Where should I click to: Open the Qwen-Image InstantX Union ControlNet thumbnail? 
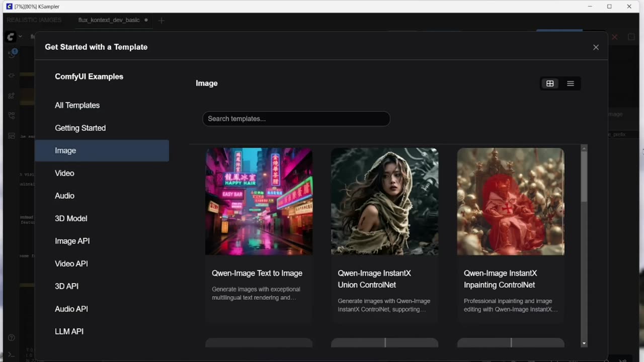coord(384,201)
